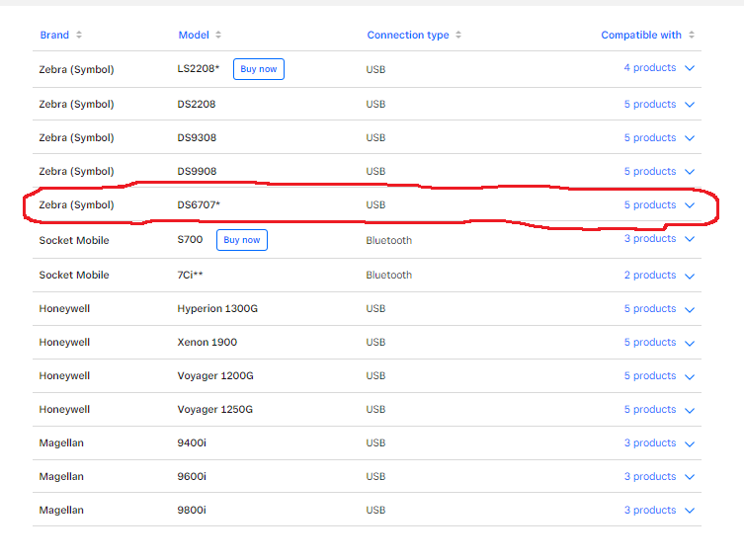Screen dimensions: 744x560
Task: Expand compatible products for Magellan 9800i
Action: click(690, 511)
